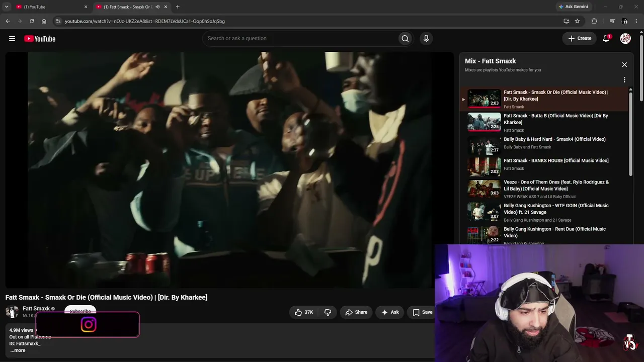Expand the tab search dropdown

(7, 7)
